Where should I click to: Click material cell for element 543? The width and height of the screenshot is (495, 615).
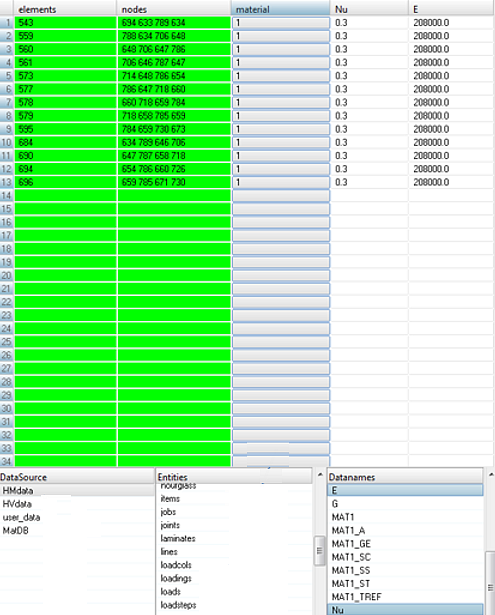coord(281,23)
